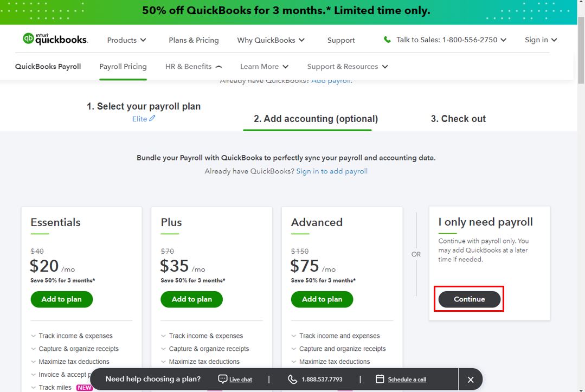585x392 pixels.
Task: Click the green phone icon near Talk to Sales
Action: (x=387, y=40)
